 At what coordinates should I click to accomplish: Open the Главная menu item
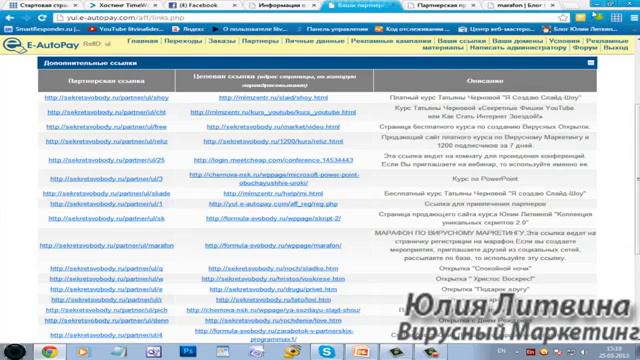[x=142, y=41]
